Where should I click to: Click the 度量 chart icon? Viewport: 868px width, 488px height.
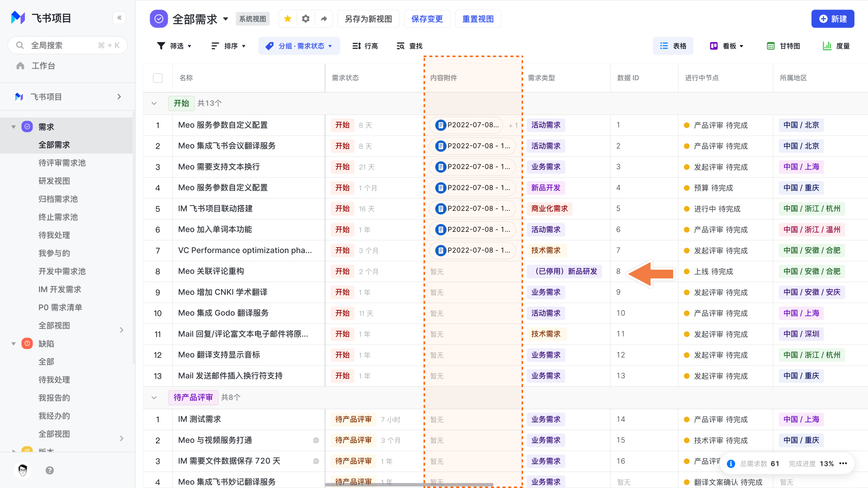point(827,46)
